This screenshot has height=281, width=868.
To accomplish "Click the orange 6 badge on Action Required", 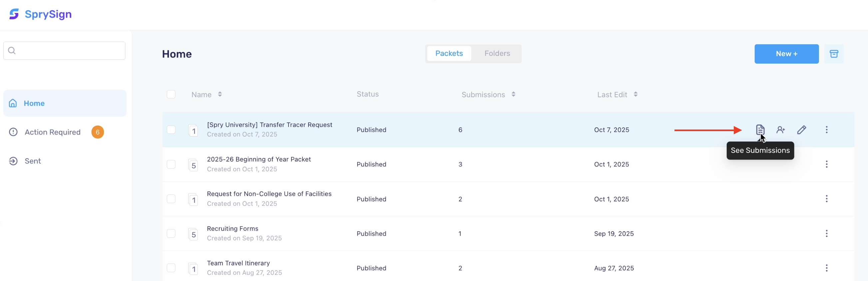I will (98, 132).
